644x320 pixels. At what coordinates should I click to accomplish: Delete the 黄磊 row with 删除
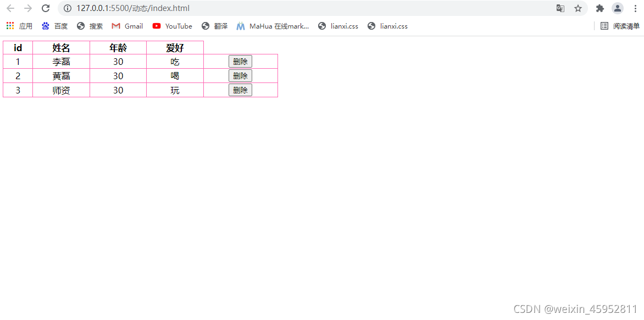(x=240, y=75)
